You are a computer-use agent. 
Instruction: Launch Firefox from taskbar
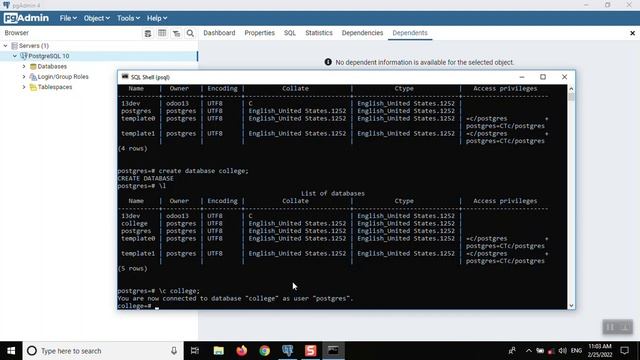242,351
